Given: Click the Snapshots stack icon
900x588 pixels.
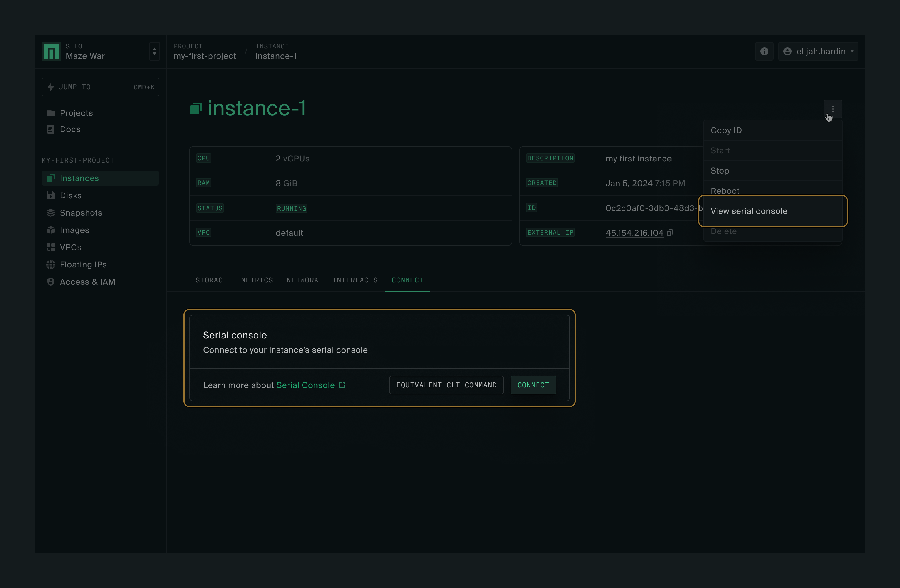Looking at the screenshot, I should click(51, 213).
